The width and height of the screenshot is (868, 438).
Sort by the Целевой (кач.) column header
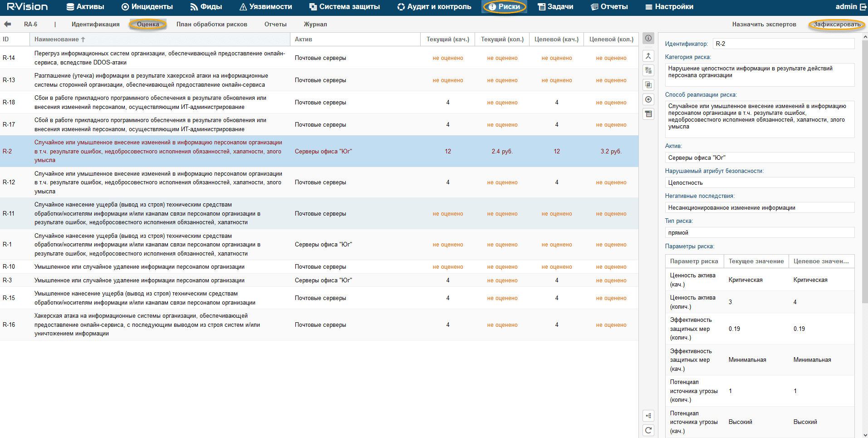[557, 39]
